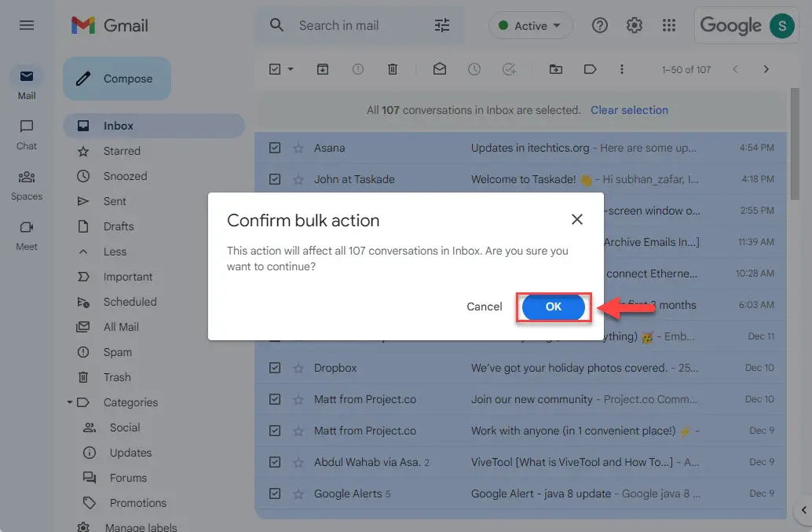Click OK in the Confirm bulk action dialog
The image size is (812, 532).
click(553, 306)
